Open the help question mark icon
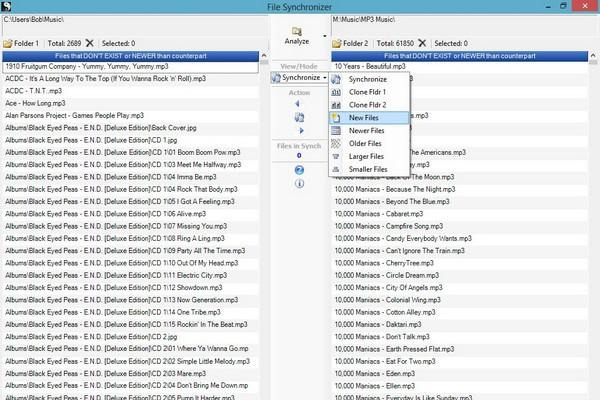 (x=299, y=170)
